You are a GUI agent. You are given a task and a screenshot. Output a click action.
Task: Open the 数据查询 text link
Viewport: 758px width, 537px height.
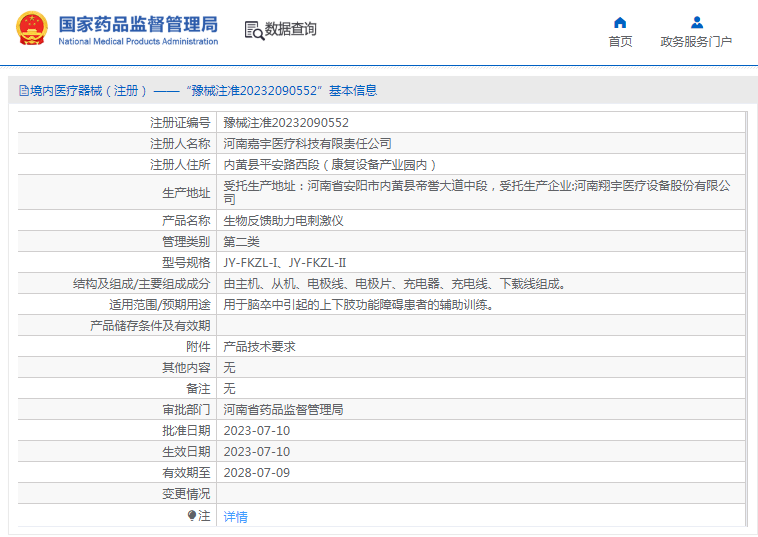291,30
